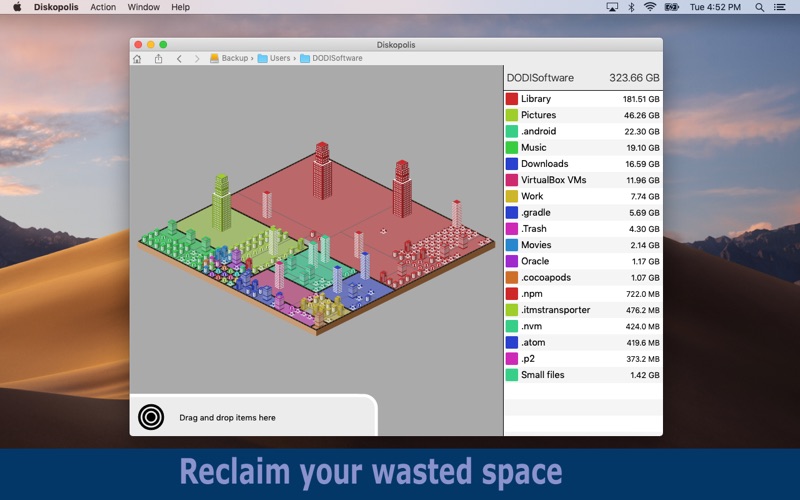Open the Action menu

pyautogui.click(x=103, y=7)
